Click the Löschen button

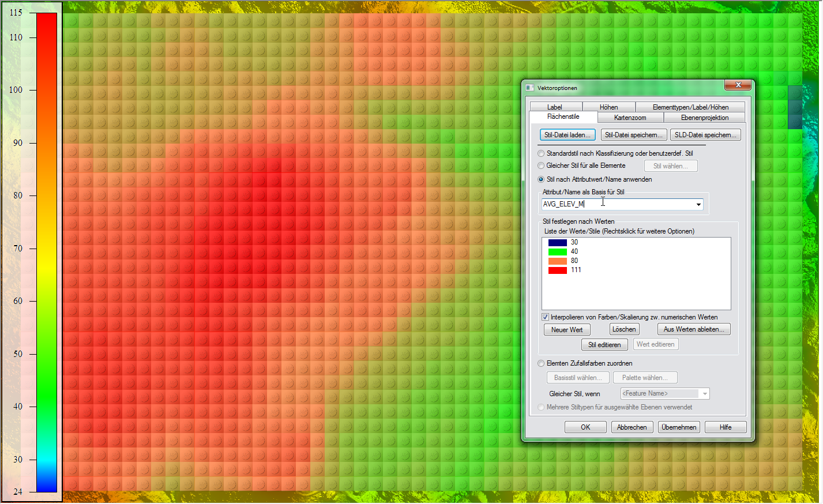tap(624, 329)
